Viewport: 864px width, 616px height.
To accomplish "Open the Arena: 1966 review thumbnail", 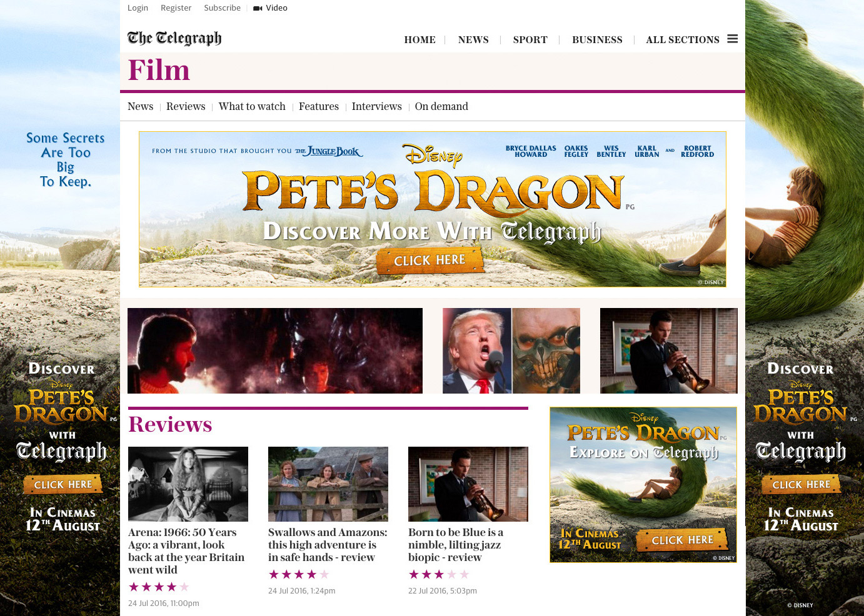I will click(188, 484).
